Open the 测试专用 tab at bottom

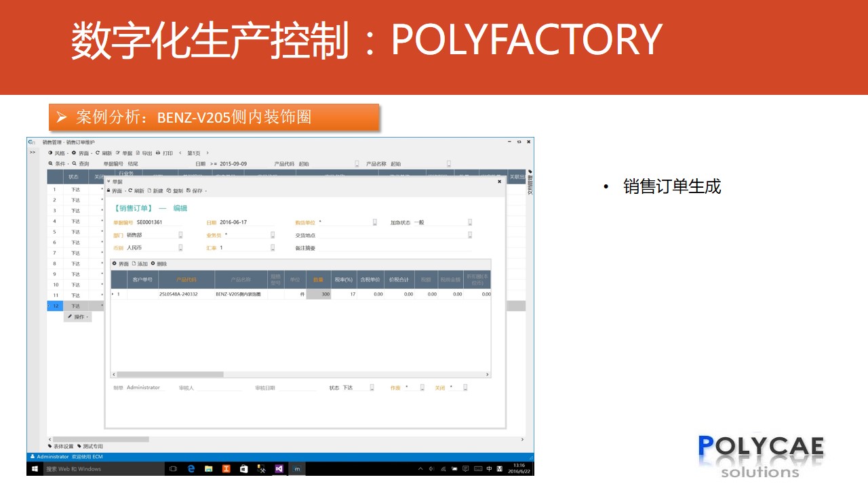tap(90, 446)
